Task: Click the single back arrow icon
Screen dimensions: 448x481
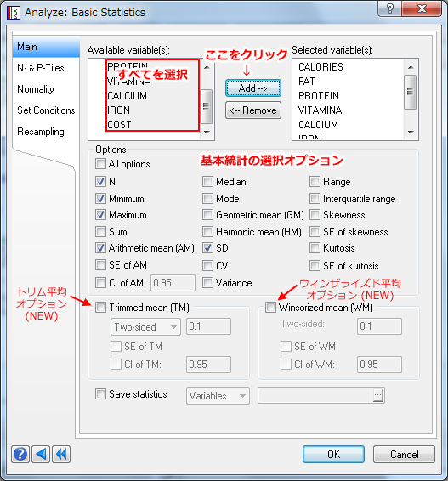Action: pos(41,454)
